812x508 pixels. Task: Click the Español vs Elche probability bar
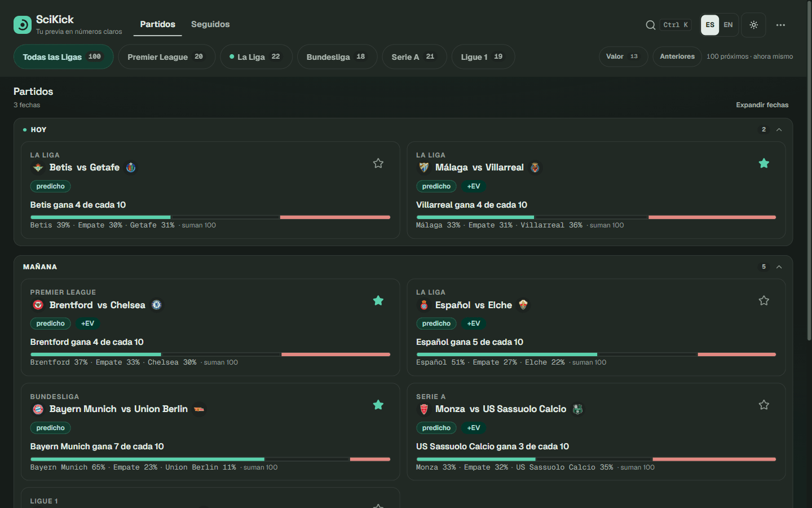[596, 354]
